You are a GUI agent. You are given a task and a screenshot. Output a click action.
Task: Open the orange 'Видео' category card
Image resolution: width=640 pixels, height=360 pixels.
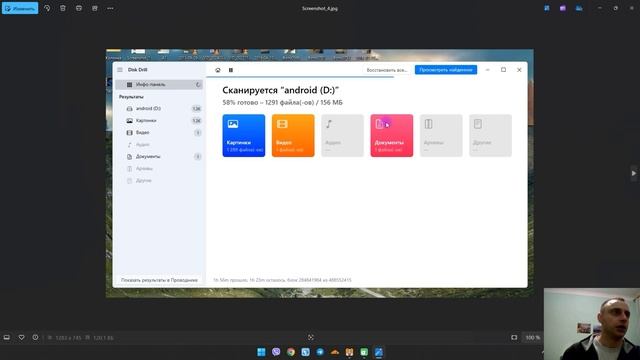point(293,136)
